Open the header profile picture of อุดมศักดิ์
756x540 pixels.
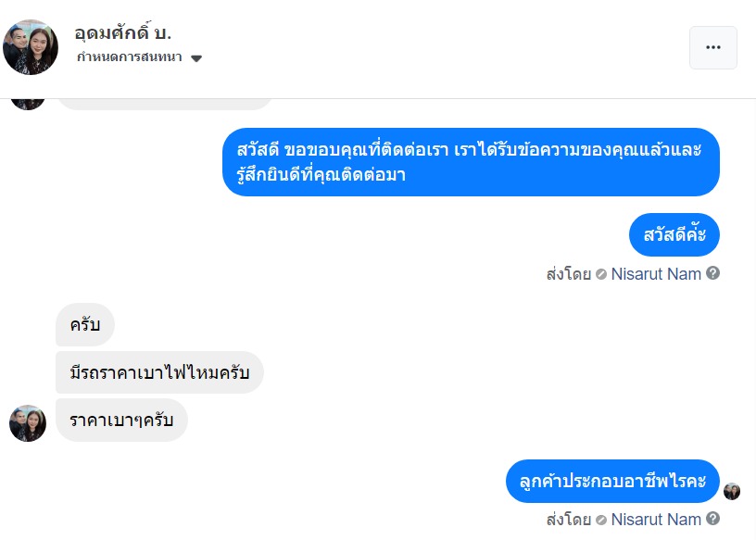tap(31, 46)
